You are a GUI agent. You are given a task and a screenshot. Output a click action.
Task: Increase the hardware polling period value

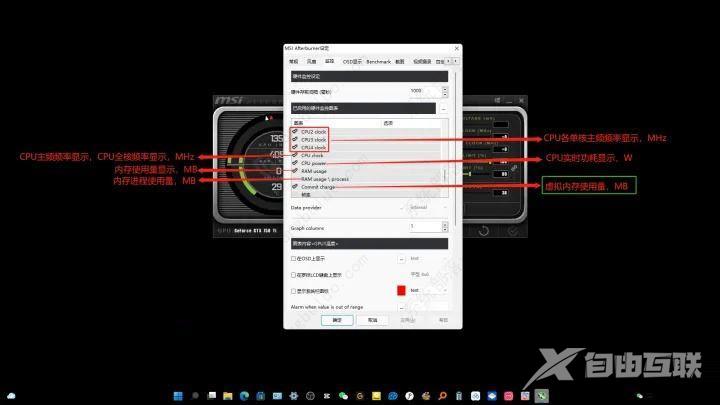click(445, 89)
